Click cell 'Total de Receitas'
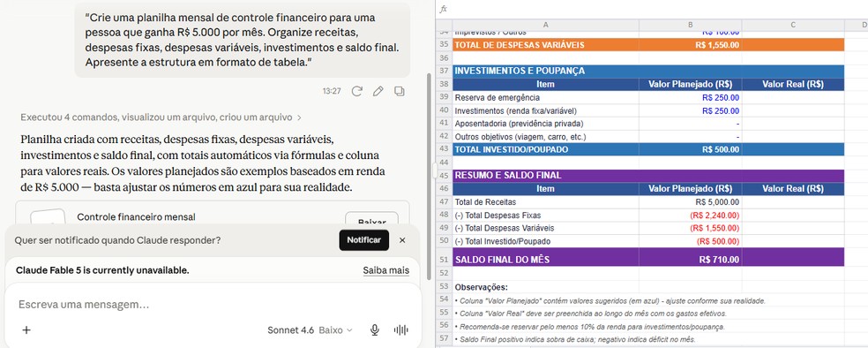Screen dimensions: 868x348 [546, 202]
